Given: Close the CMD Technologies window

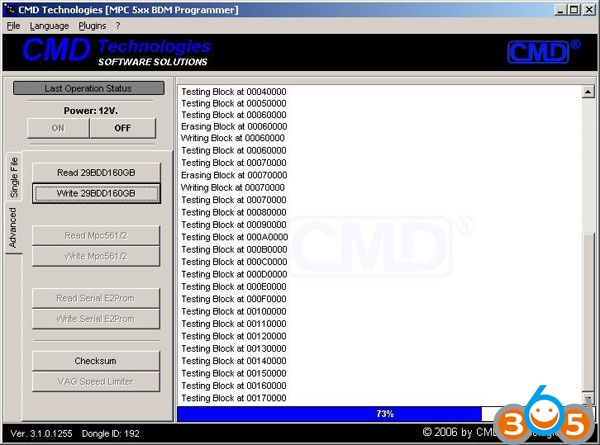Looking at the screenshot, I should point(589,10).
